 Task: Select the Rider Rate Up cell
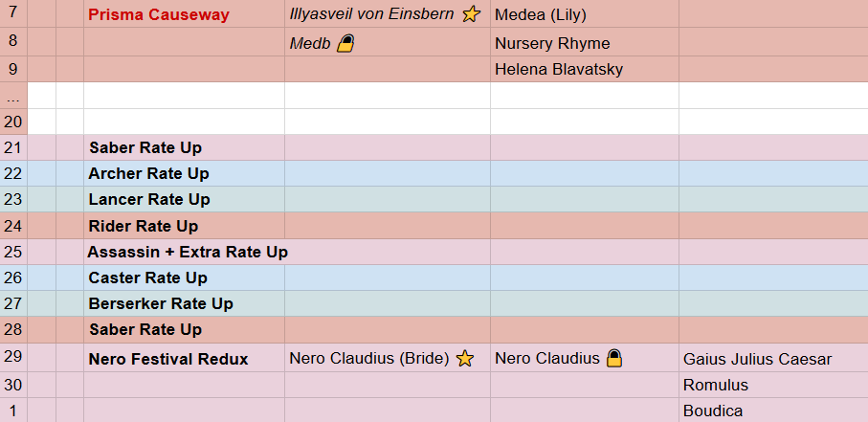coord(185,226)
